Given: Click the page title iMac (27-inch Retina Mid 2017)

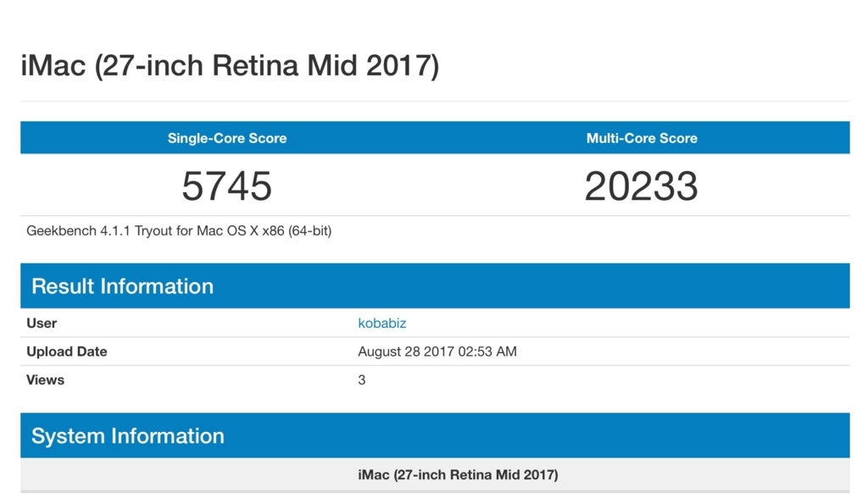Looking at the screenshot, I should point(231,65).
